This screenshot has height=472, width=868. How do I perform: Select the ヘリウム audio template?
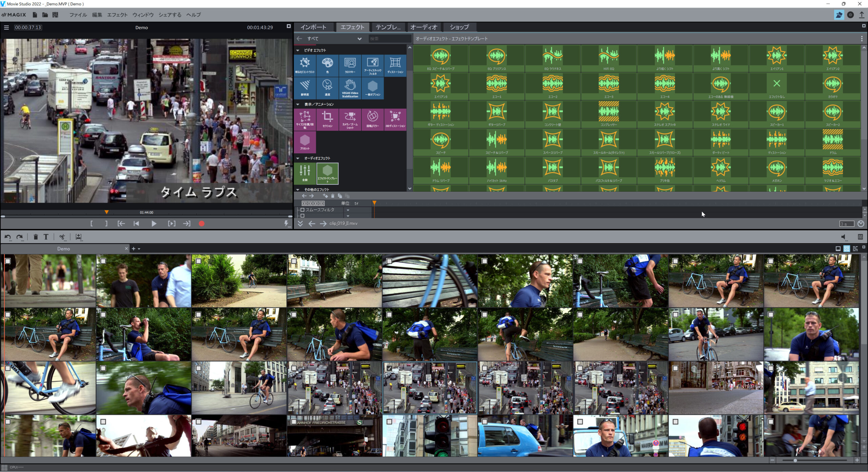(x=721, y=170)
